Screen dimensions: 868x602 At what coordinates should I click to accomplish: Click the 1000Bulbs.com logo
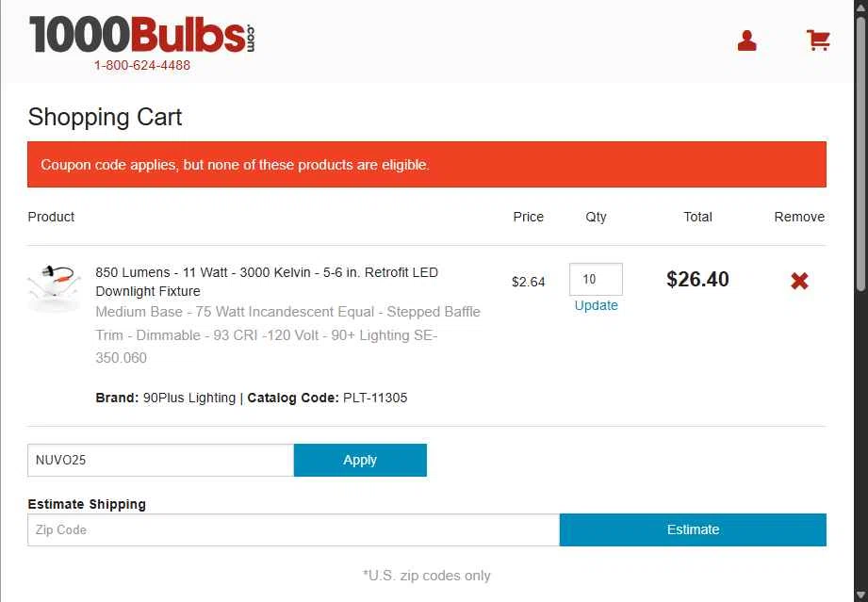coord(141,36)
